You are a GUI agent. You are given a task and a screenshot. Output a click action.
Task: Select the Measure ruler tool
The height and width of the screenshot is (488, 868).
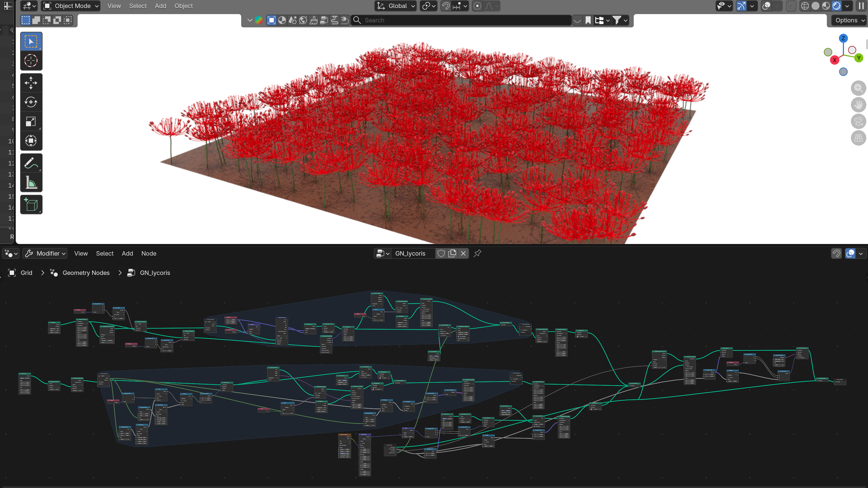click(31, 182)
